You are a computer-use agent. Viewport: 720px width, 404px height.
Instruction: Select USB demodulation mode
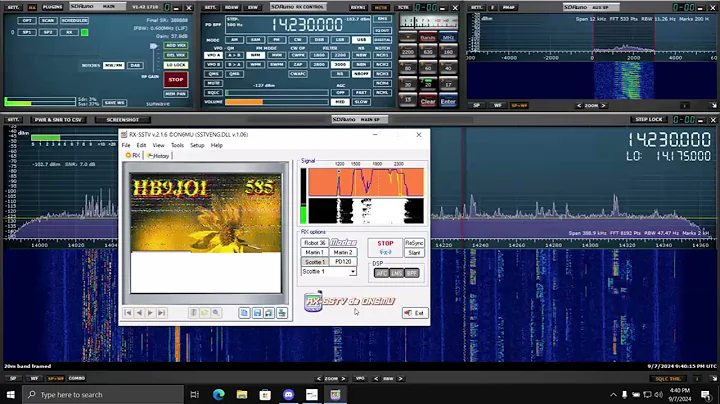(x=361, y=40)
